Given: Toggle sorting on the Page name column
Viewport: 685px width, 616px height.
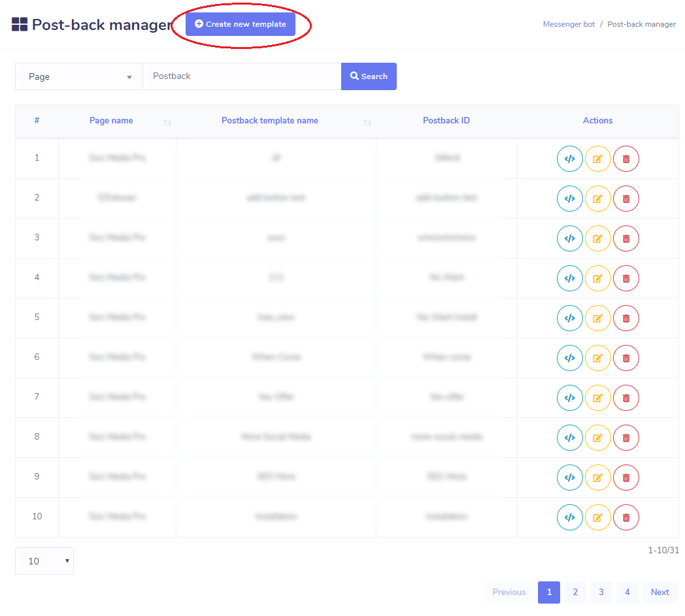Looking at the screenshot, I should point(167,122).
